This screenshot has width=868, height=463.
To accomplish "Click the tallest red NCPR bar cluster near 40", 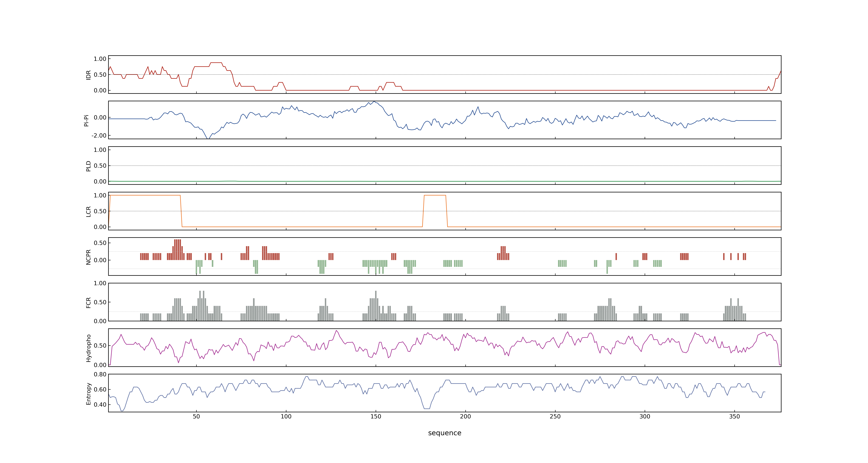I will pos(178,249).
